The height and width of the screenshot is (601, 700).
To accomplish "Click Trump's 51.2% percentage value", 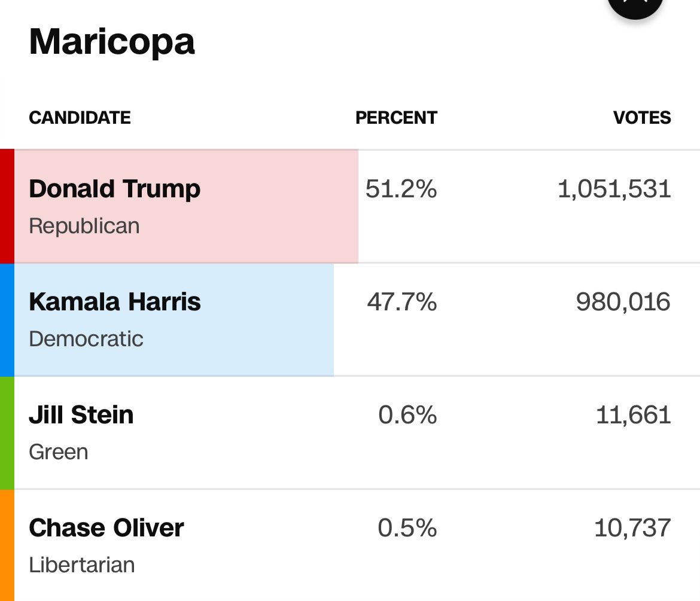I will 401,189.
